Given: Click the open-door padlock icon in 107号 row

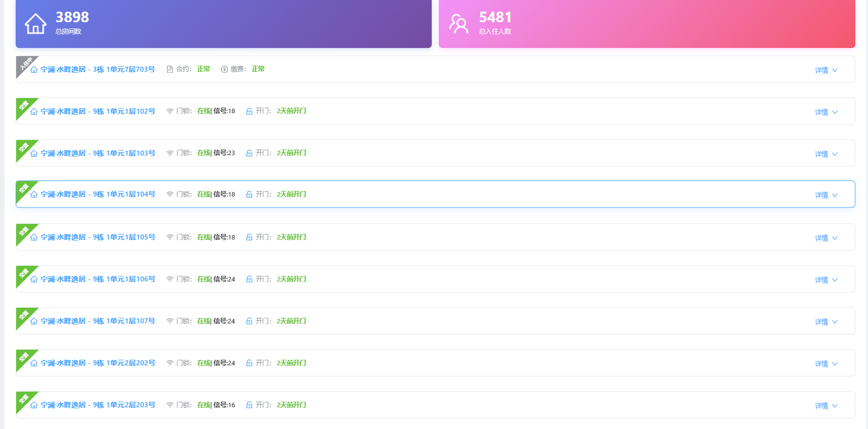Looking at the screenshot, I should click(x=249, y=321).
